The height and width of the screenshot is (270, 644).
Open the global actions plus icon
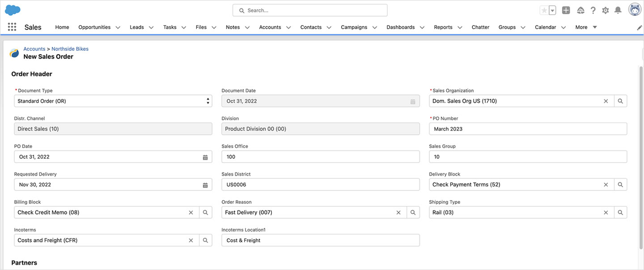(x=566, y=10)
